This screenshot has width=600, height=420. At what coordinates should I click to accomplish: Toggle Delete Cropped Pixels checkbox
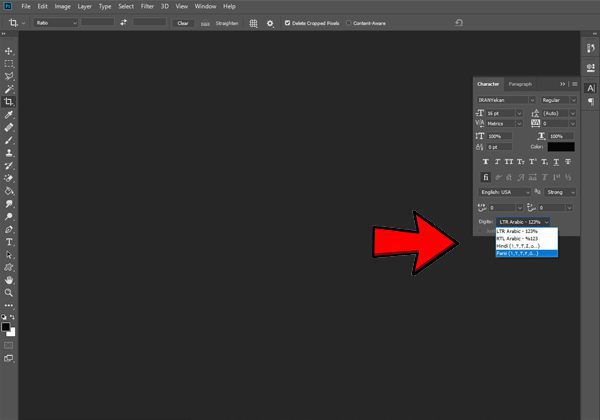point(287,23)
